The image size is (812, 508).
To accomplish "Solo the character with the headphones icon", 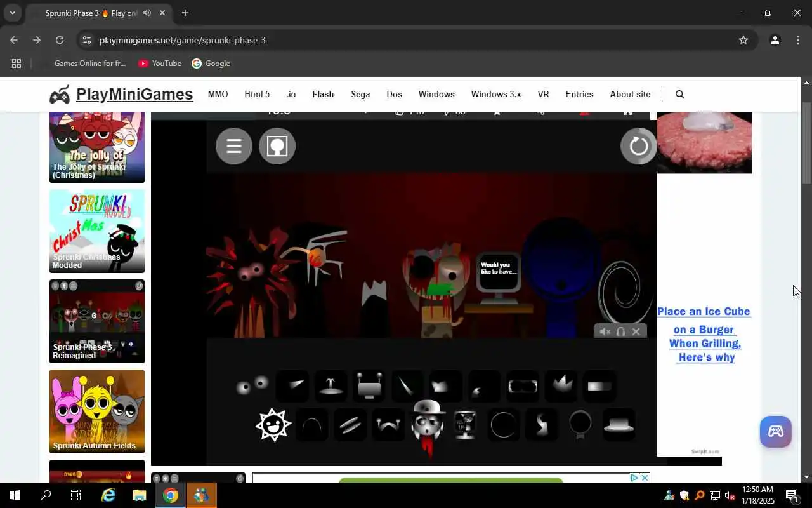I will [620, 331].
